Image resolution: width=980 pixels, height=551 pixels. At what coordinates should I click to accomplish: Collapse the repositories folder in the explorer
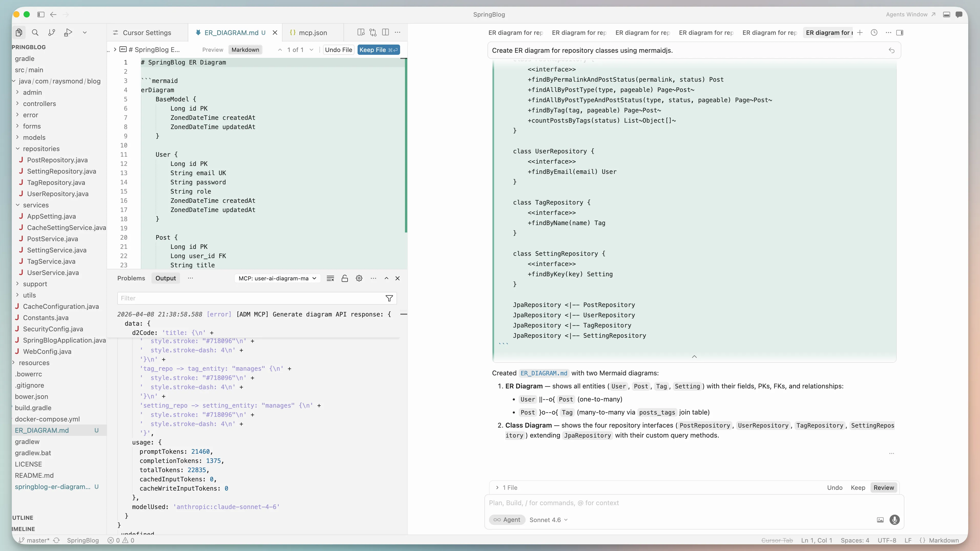point(42,149)
